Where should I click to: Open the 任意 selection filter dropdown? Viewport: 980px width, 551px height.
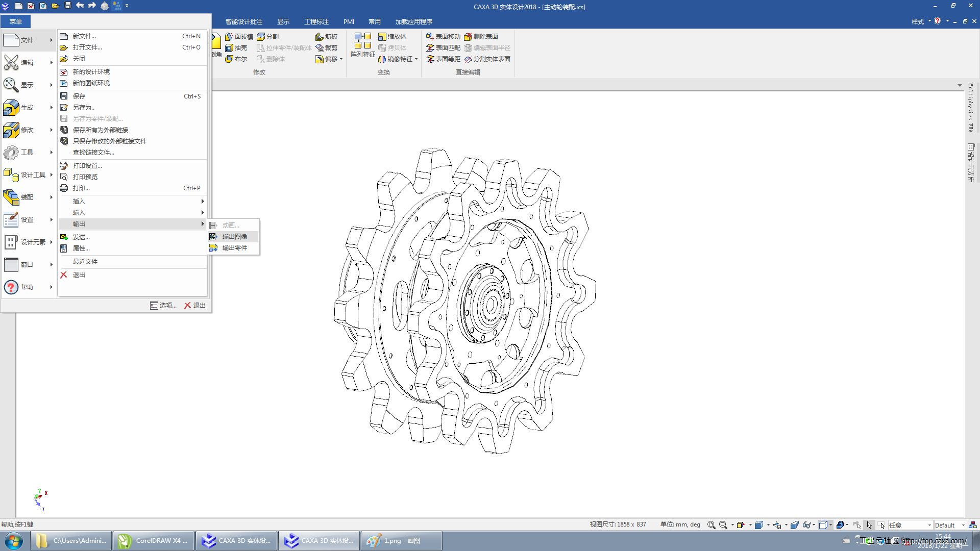[x=929, y=525]
